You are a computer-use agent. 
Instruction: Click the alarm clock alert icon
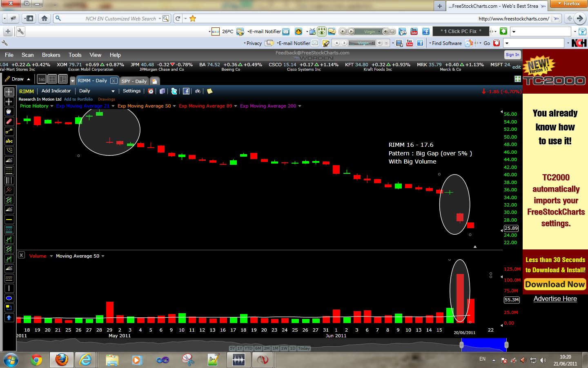coord(151,91)
